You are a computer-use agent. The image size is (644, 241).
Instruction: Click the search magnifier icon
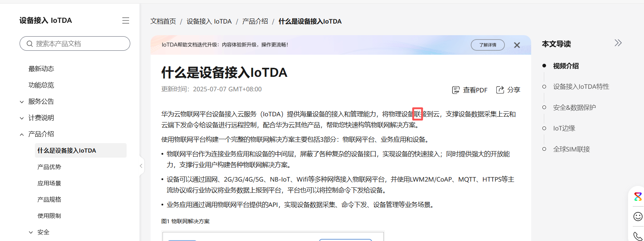click(30, 44)
